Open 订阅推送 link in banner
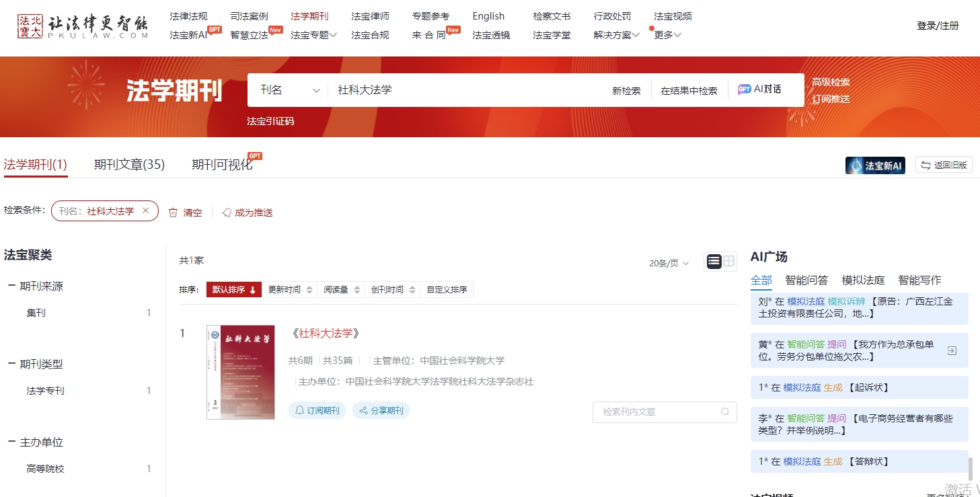The image size is (980, 497). [831, 99]
